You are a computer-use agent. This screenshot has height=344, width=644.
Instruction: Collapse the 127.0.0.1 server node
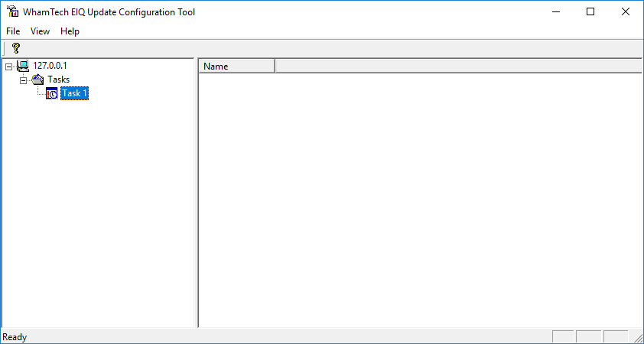coord(8,66)
